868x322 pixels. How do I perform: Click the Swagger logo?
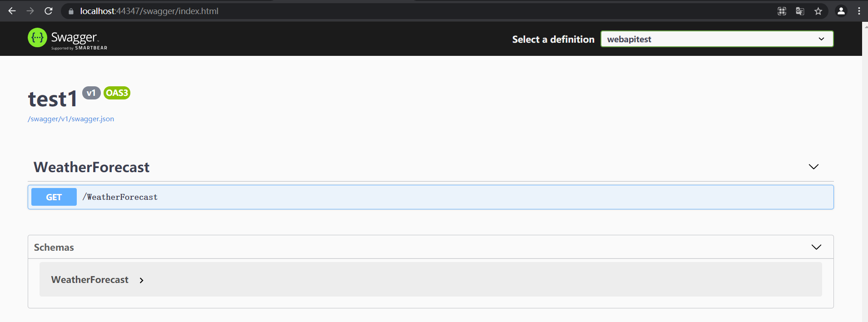click(67, 39)
